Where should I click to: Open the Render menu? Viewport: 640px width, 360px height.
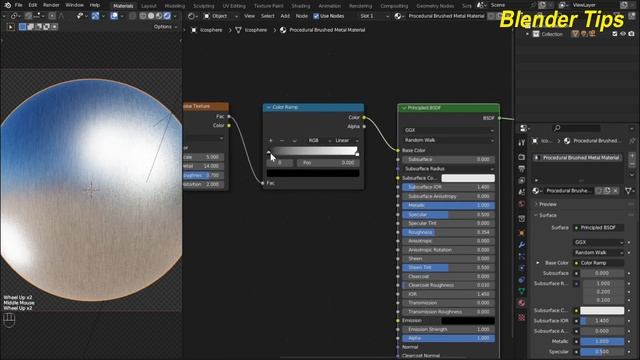coord(51,5)
